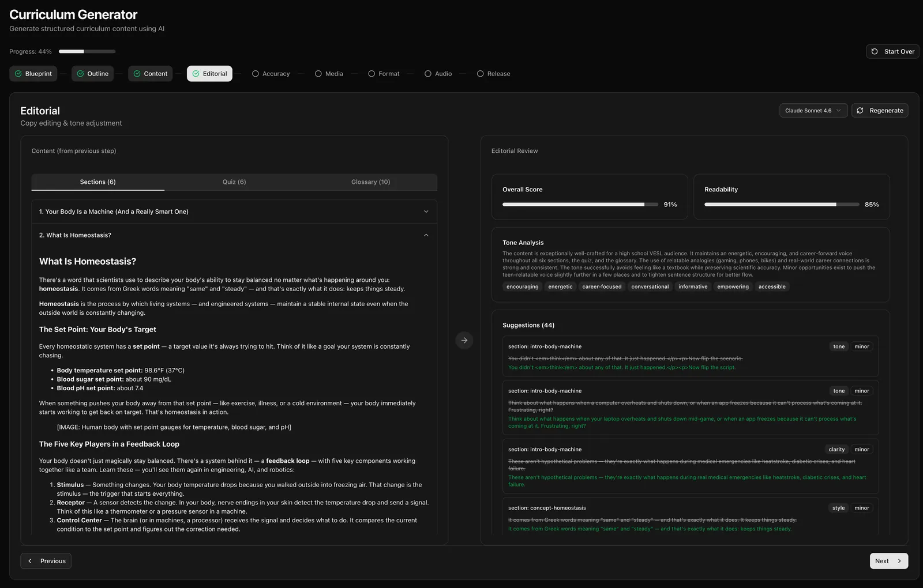Click the Media step circle icon
The width and height of the screenshot is (923, 588).
(318, 74)
